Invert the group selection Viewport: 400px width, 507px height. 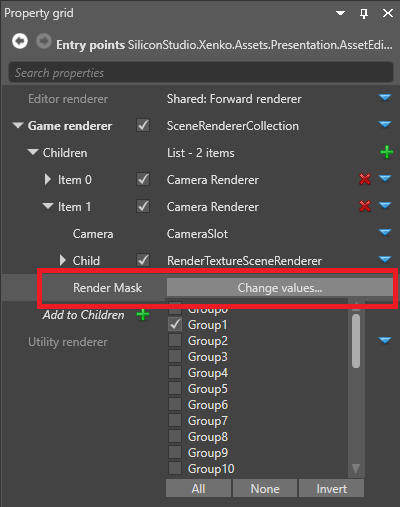coord(331,488)
